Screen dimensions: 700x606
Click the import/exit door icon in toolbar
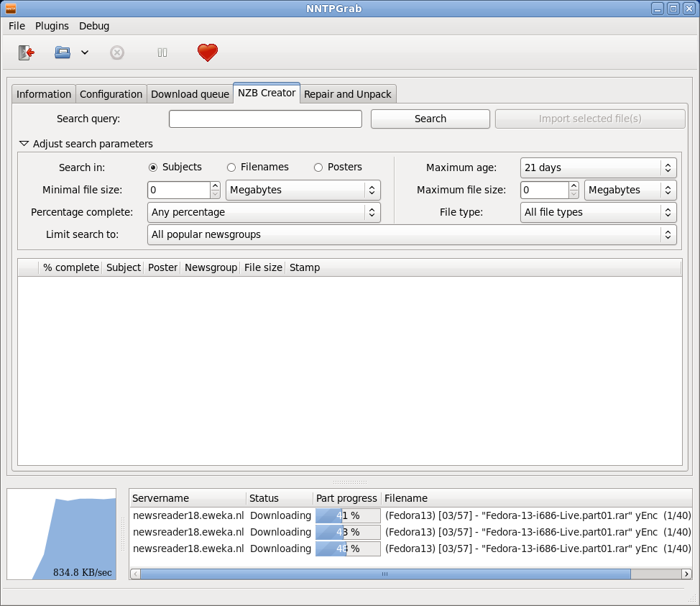[x=26, y=52]
